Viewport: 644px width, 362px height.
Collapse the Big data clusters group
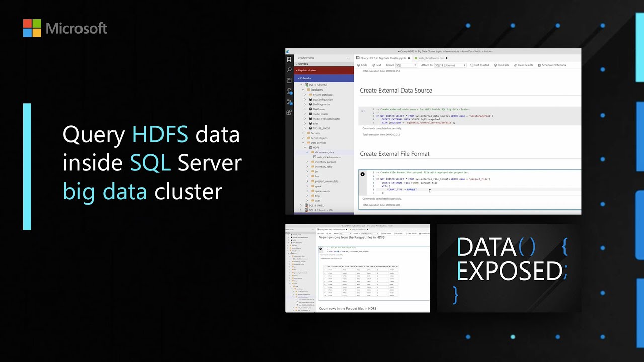[x=324, y=70]
